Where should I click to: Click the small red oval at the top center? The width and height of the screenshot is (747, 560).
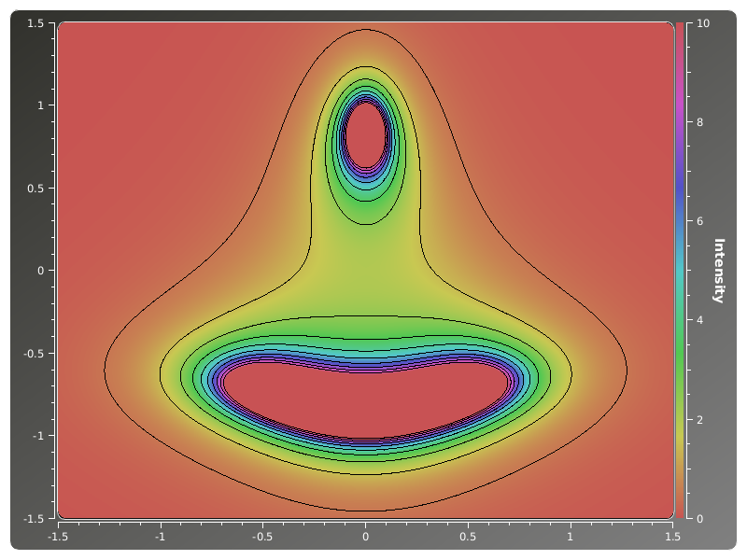coord(365,133)
